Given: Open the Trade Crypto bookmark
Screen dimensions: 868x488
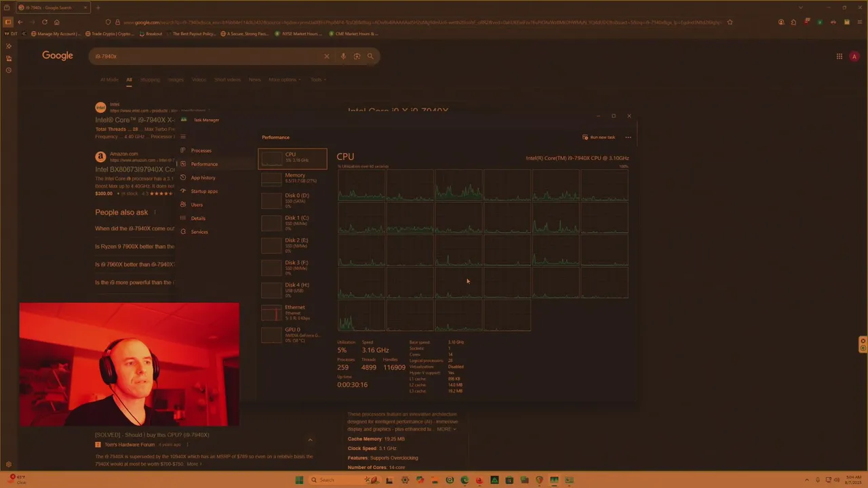Looking at the screenshot, I should (109, 33).
